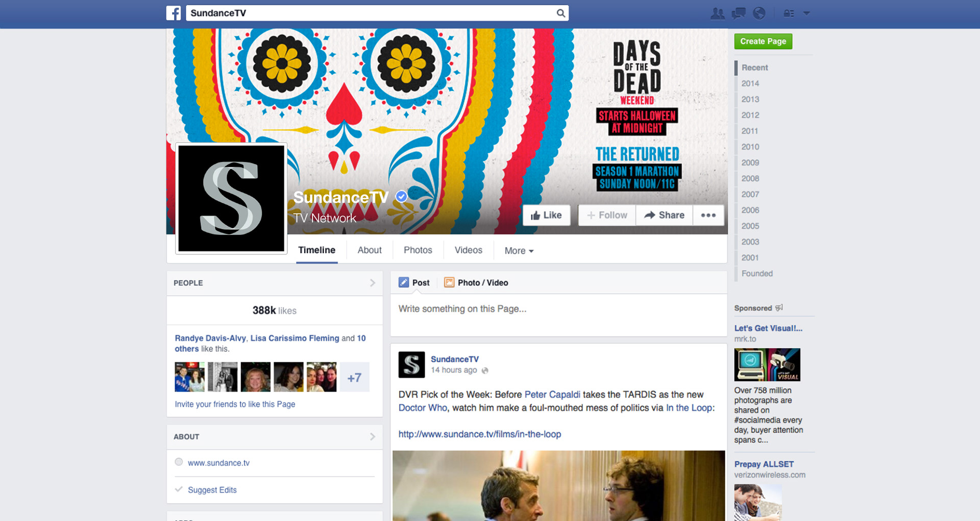
Task: Share the SundanceTV page
Action: click(x=664, y=215)
